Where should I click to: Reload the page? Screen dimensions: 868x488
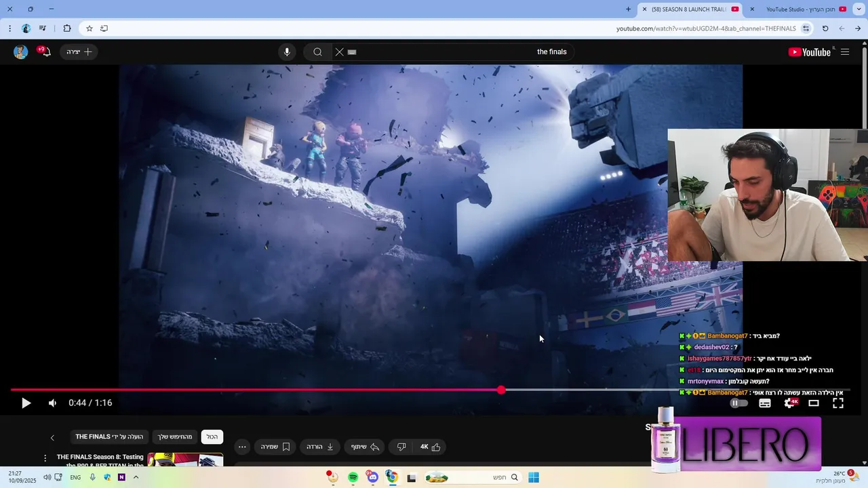[x=825, y=28]
